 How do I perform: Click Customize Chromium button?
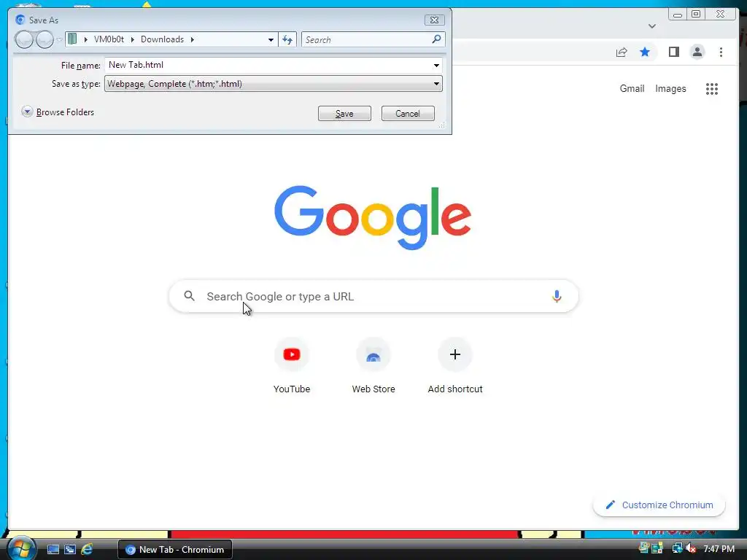pos(659,505)
